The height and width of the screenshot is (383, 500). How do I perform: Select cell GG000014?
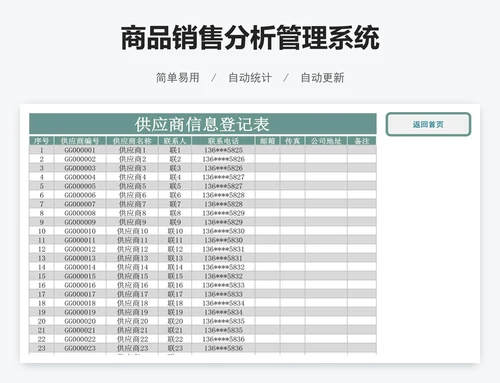pyautogui.click(x=80, y=267)
